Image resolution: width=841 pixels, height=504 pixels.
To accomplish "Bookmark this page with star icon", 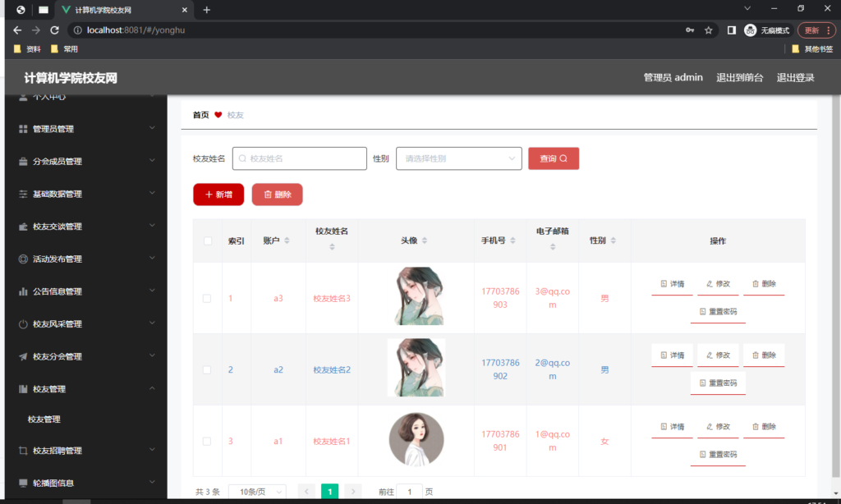I will pos(709,30).
